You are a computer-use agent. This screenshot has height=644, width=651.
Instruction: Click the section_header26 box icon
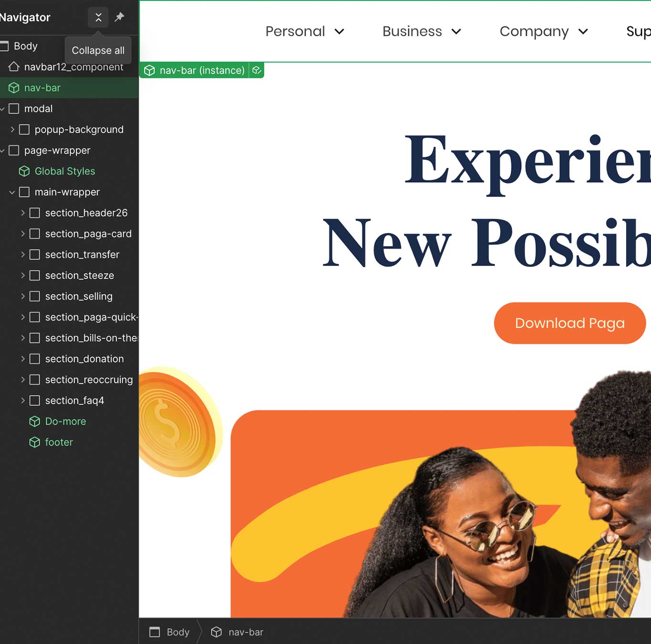pos(35,213)
